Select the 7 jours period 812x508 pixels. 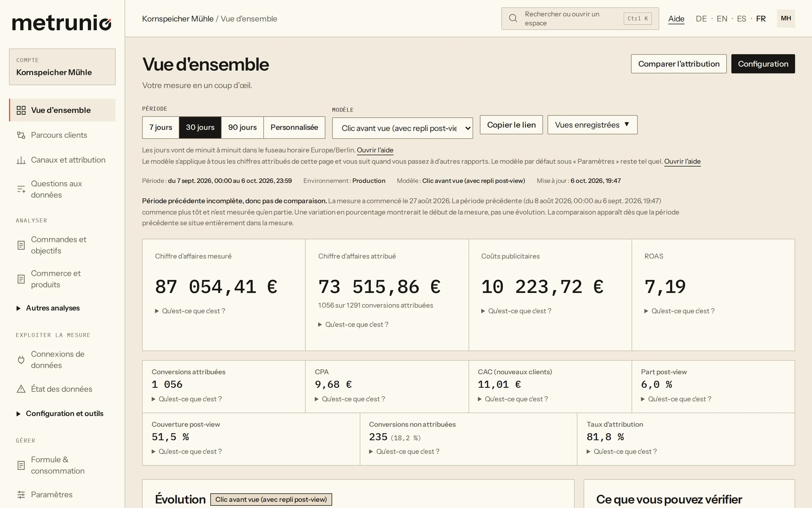[160, 127]
